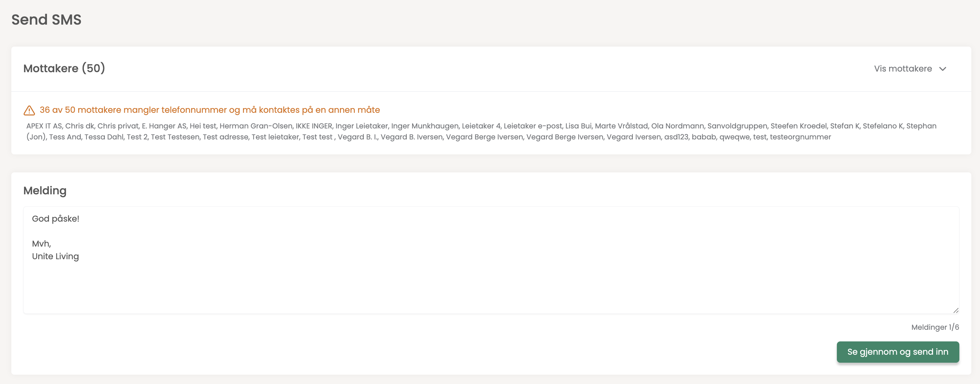Click the Meldinger 1/6 counter
This screenshot has width=980, height=384.
coord(935,327)
